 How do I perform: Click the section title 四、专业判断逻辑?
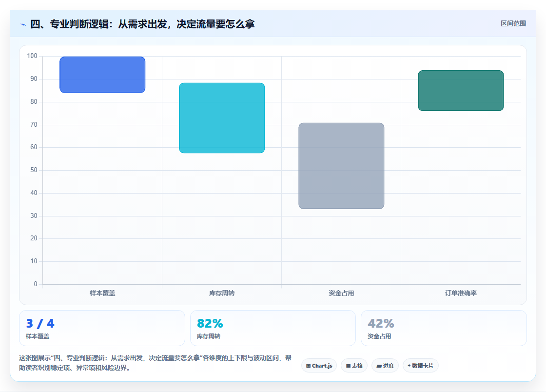click(x=142, y=24)
